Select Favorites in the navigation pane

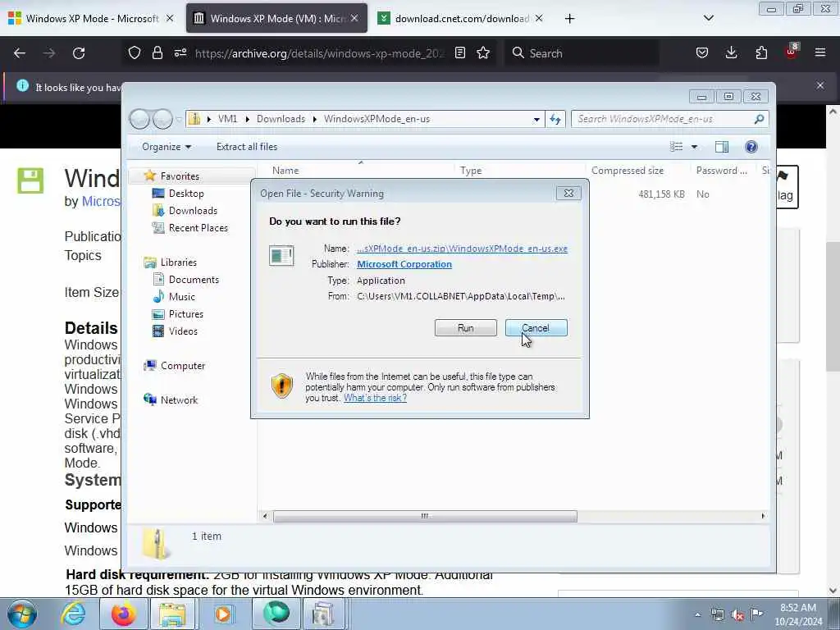tap(180, 176)
